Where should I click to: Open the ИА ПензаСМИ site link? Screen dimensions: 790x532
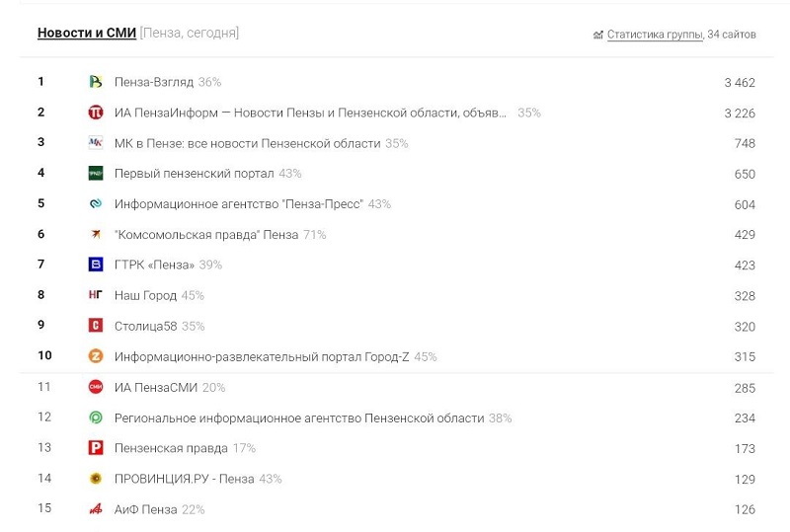coord(156,387)
